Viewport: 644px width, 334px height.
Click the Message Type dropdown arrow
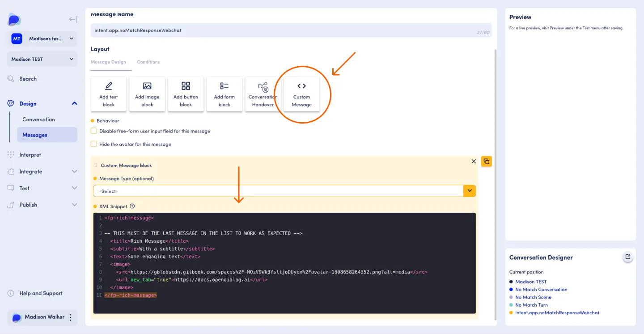470,191
